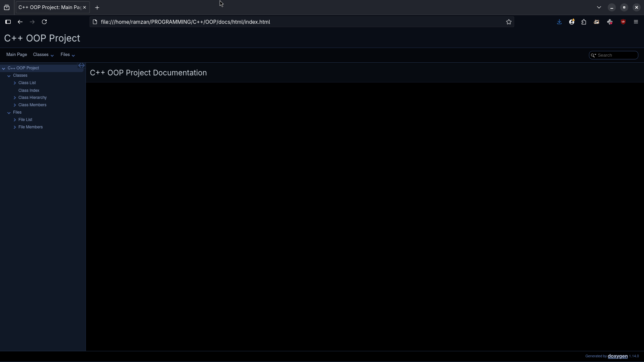Click the documentation Search field
The width and height of the screenshot is (644, 362).
[x=616, y=55]
